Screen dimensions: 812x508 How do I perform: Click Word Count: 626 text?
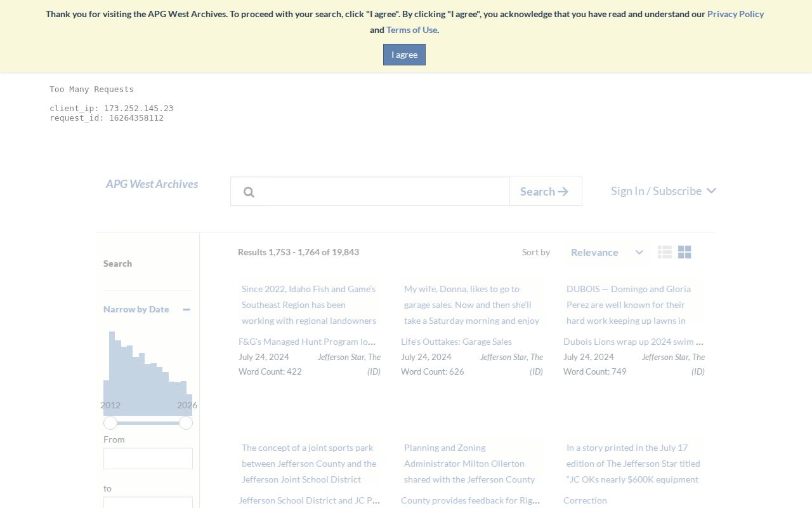click(433, 371)
